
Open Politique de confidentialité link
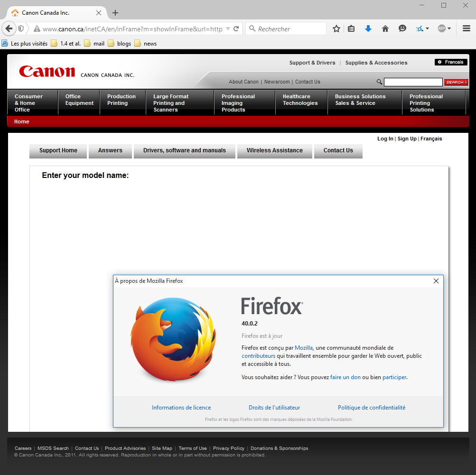372,408
